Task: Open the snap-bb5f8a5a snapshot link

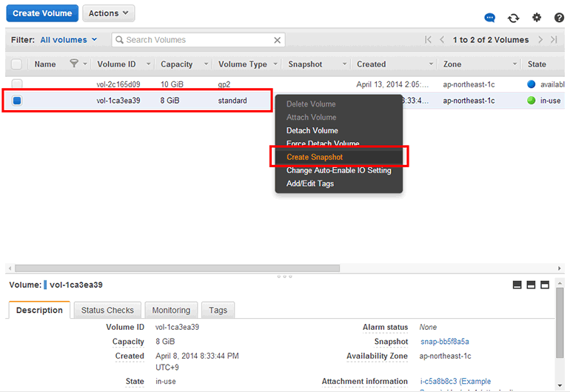Action: [x=444, y=342]
